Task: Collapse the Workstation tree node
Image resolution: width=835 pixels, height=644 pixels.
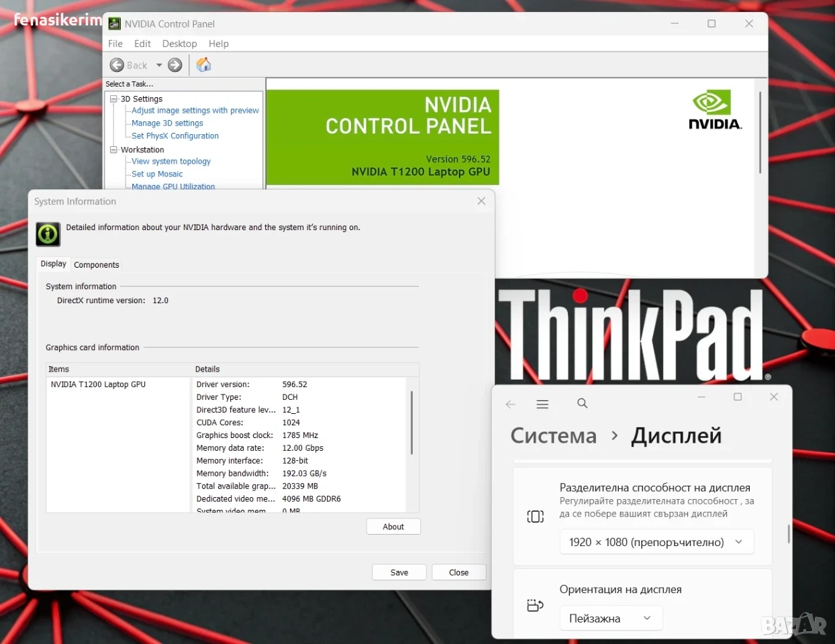Action: point(113,150)
